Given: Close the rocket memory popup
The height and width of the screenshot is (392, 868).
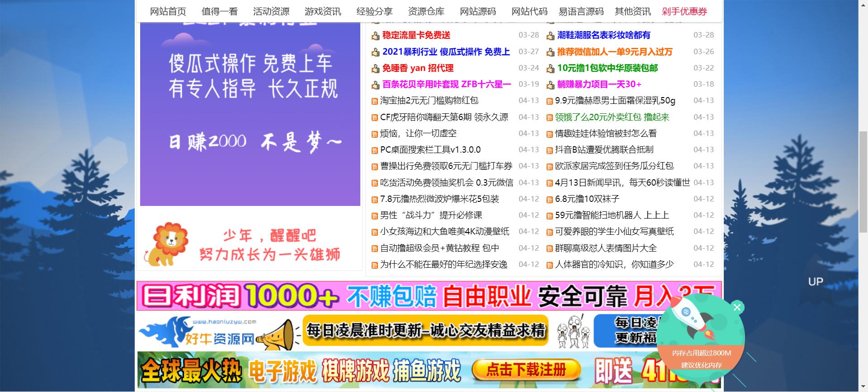Looking at the screenshot, I should 737,308.
